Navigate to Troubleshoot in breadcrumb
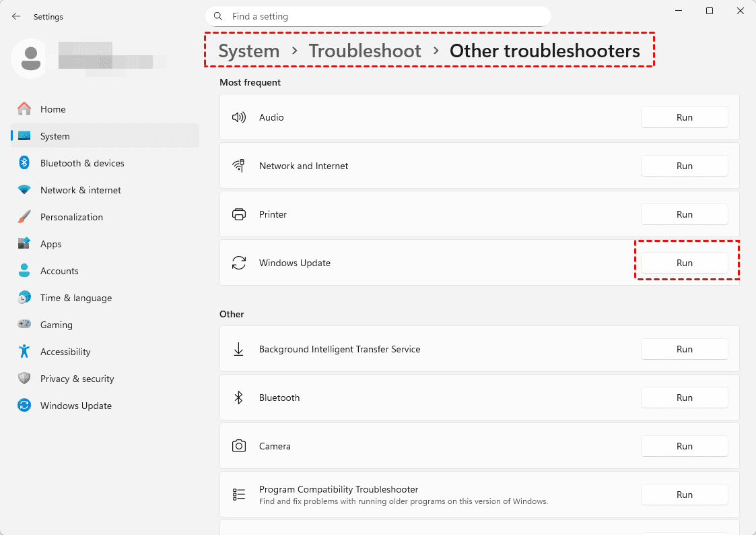 364,51
